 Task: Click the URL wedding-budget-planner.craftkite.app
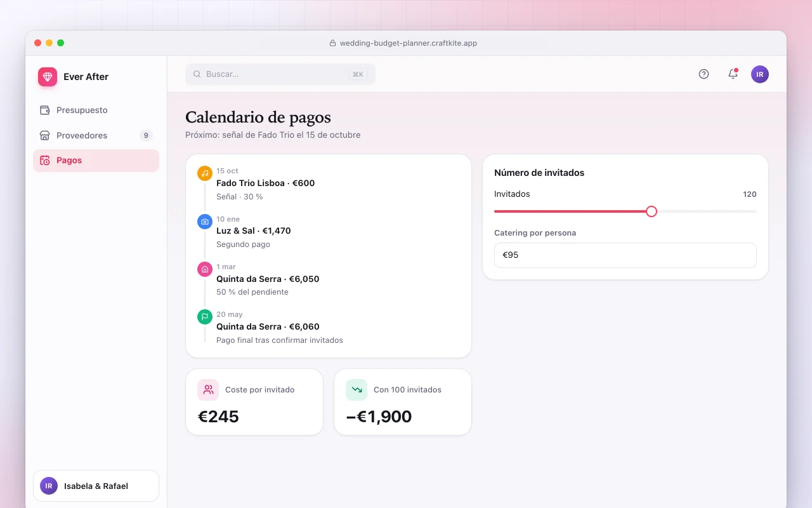[x=409, y=43]
